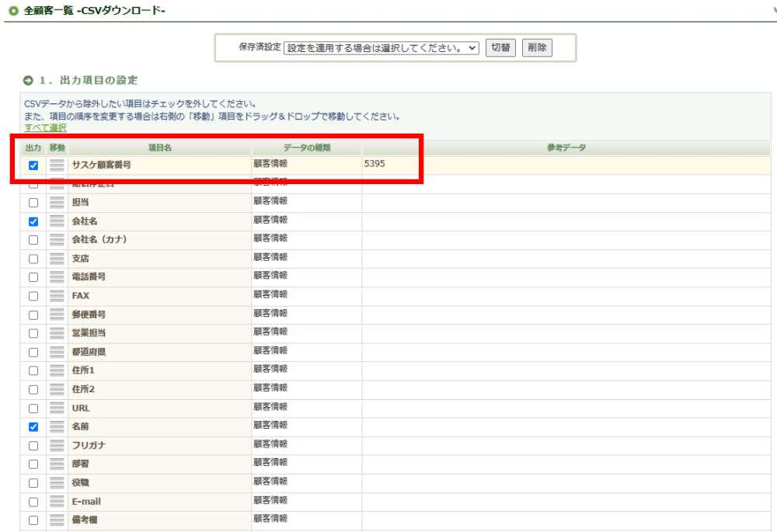Click the drag handle for サスケ顧客番号 row
The image size is (777, 532).
tap(57, 165)
